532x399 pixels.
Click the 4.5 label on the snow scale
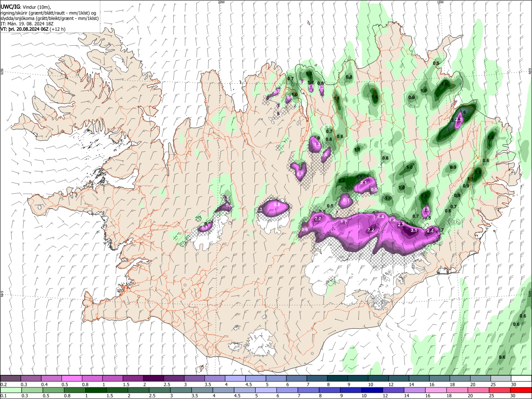(249, 384)
